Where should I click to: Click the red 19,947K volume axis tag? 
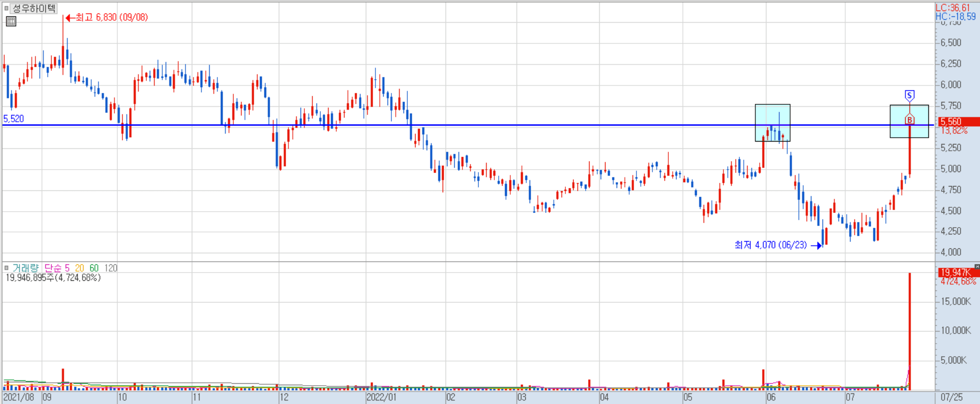[x=958, y=273]
